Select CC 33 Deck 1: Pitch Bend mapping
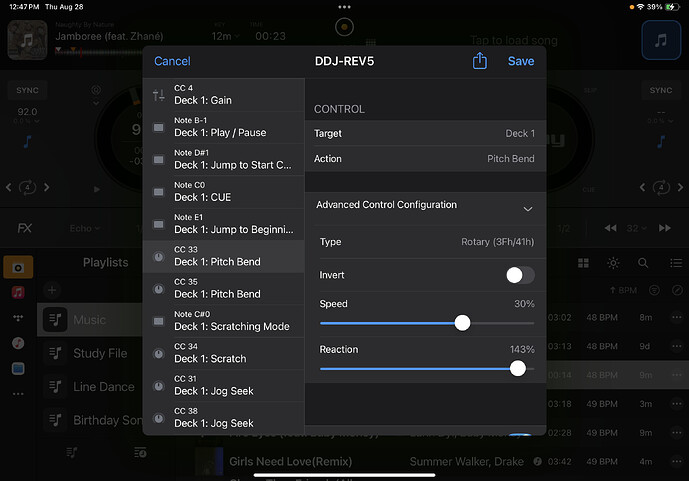The width and height of the screenshot is (689, 481). coord(224,256)
